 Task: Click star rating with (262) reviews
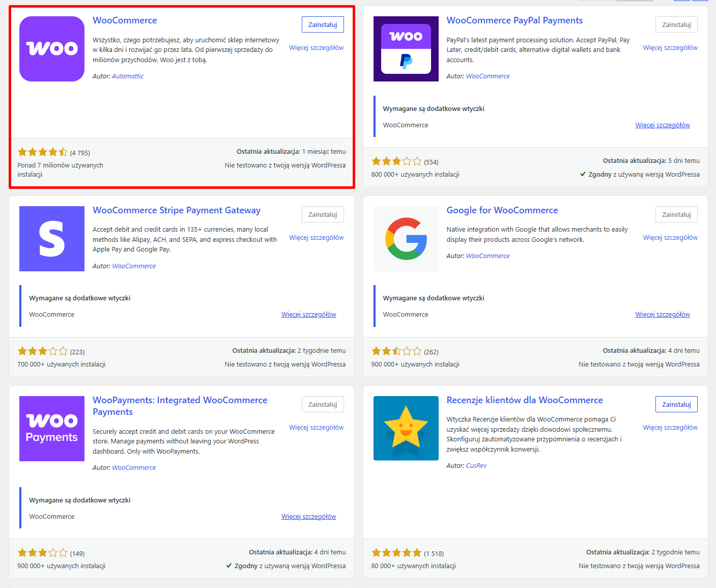point(396,351)
